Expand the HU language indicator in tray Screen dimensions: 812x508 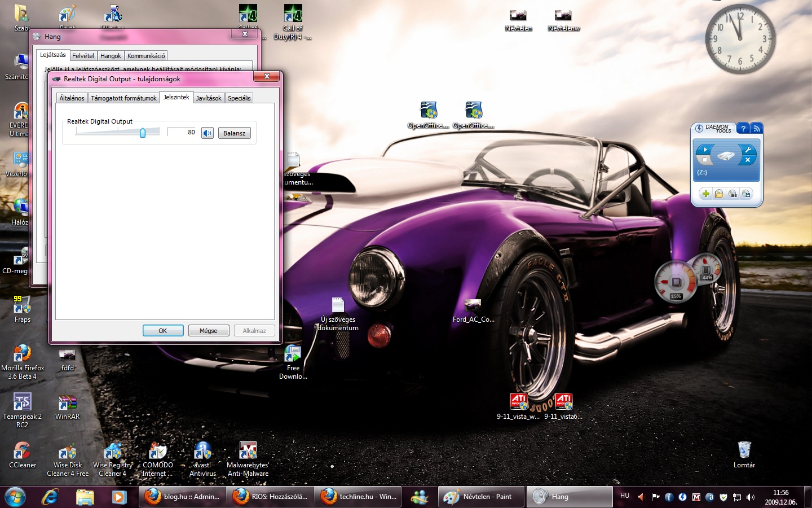pyautogui.click(x=625, y=496)
